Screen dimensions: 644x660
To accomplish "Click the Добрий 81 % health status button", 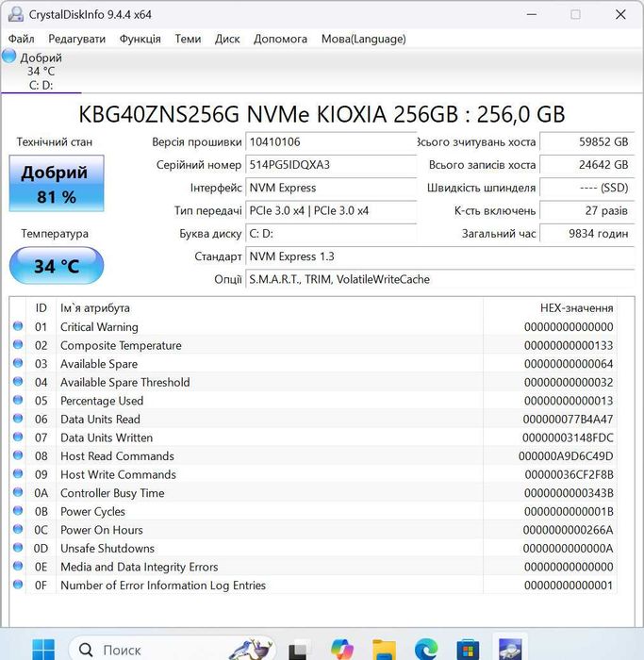I will point(57,184).
